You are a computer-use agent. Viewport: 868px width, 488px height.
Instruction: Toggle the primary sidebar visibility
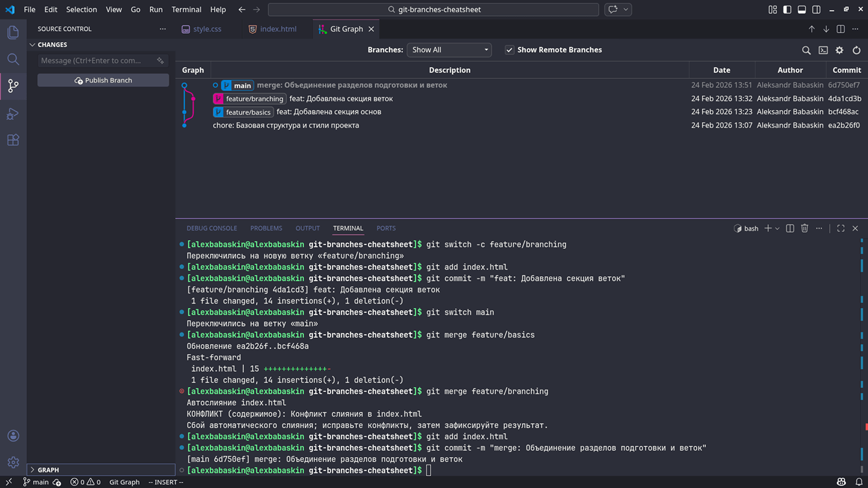coord(787,10)
